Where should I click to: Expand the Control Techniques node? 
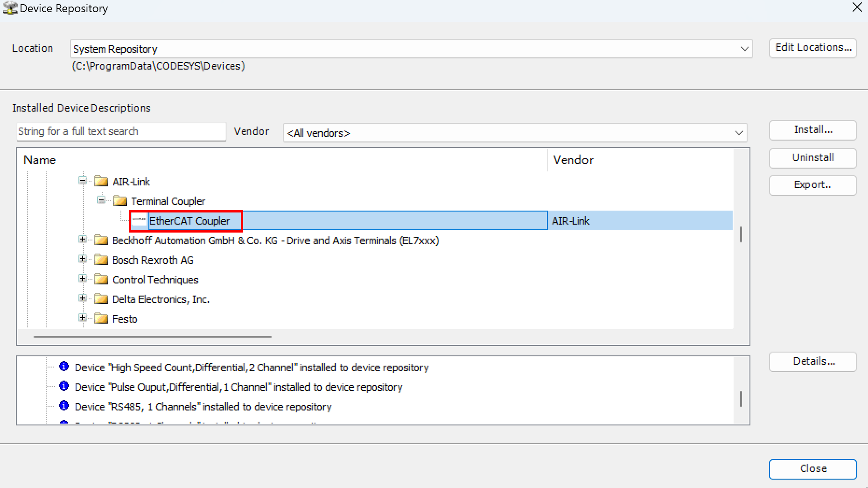click(83, 279)
